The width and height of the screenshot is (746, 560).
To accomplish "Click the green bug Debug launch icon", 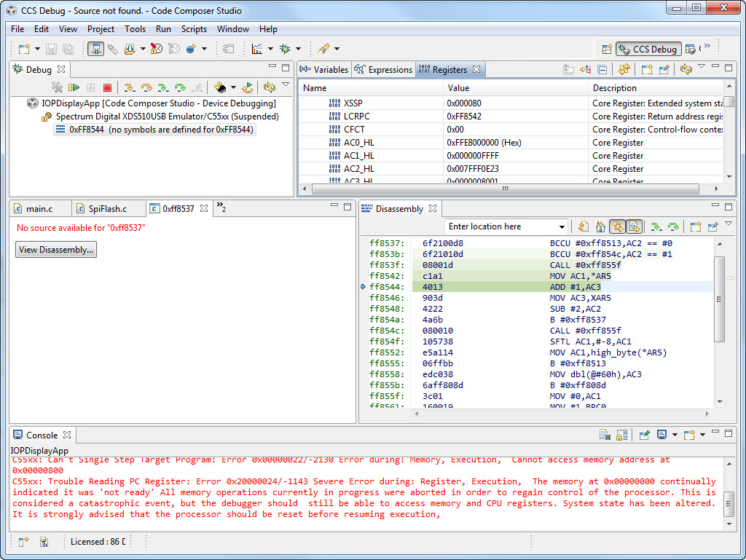I will click(285, 49).
